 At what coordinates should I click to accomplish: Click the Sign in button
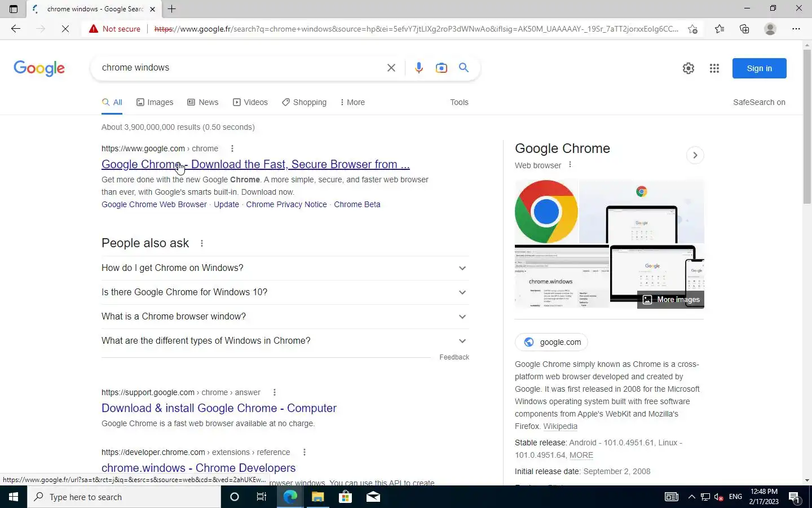tap(759, 68)
